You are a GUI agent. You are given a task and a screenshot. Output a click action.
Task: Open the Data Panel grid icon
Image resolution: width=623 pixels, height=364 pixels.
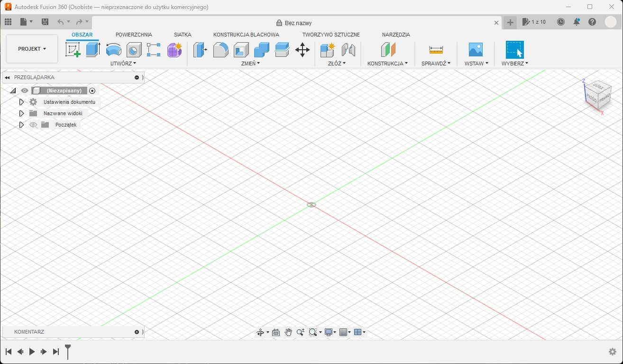coord(8,22)
